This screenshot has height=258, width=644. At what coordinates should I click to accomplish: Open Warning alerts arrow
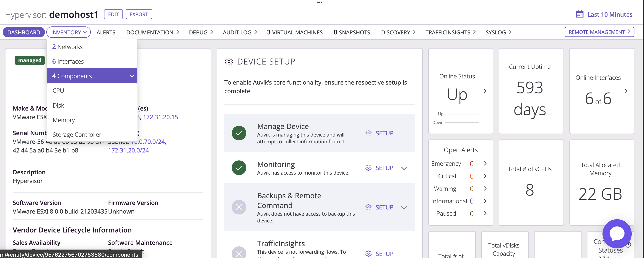(x=485, y=188)
